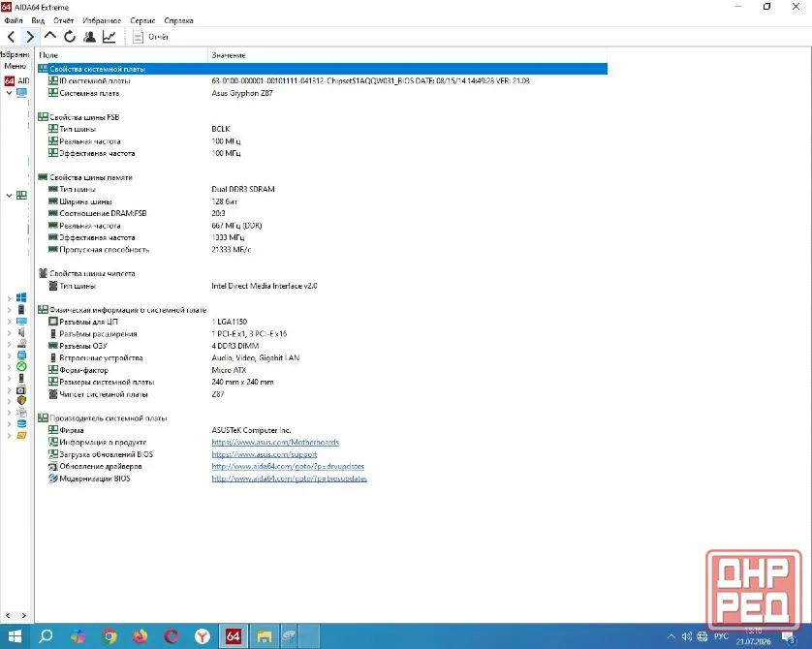Select the Свойства системной платы header row
This screenshot has height=649, width=812.
coord(322,69)
